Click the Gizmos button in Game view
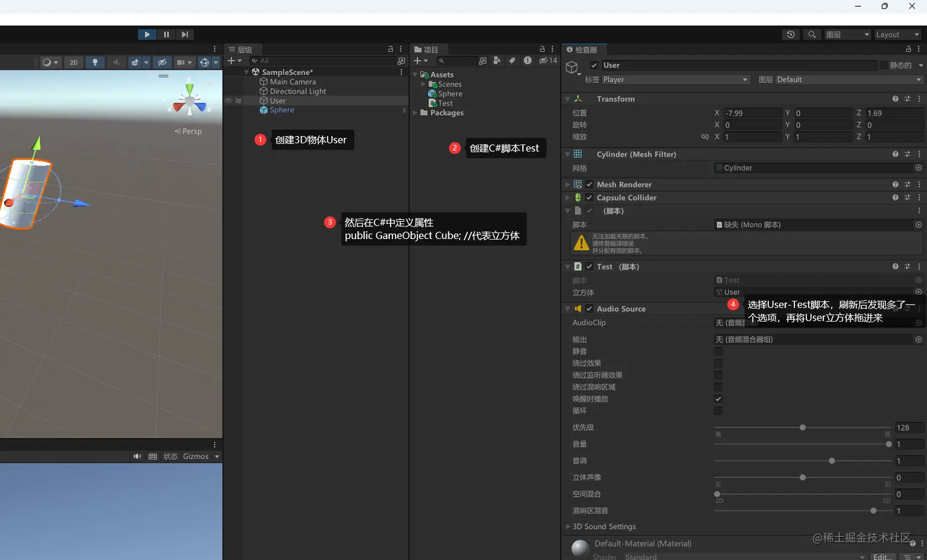 (x=196, y=456)
